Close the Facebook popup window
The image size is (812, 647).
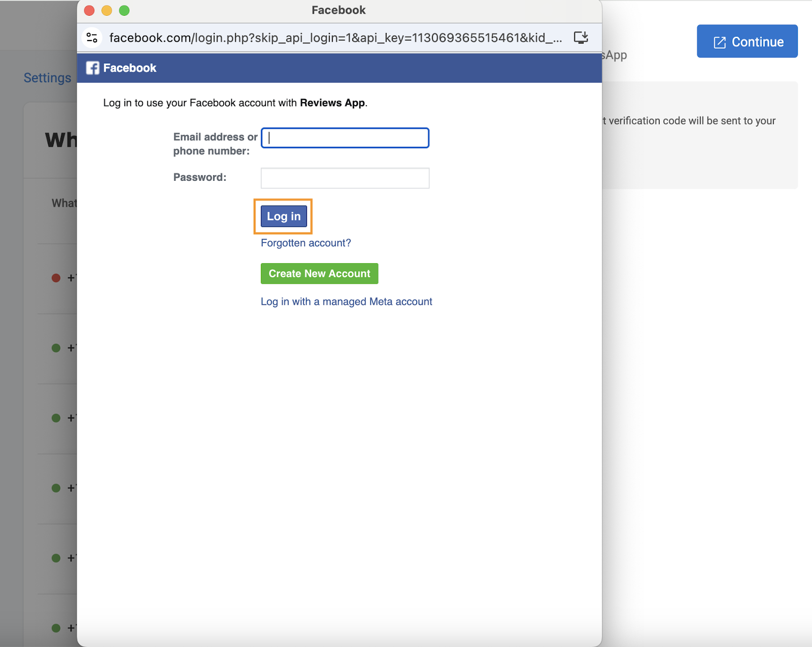[x=89, y=10]
